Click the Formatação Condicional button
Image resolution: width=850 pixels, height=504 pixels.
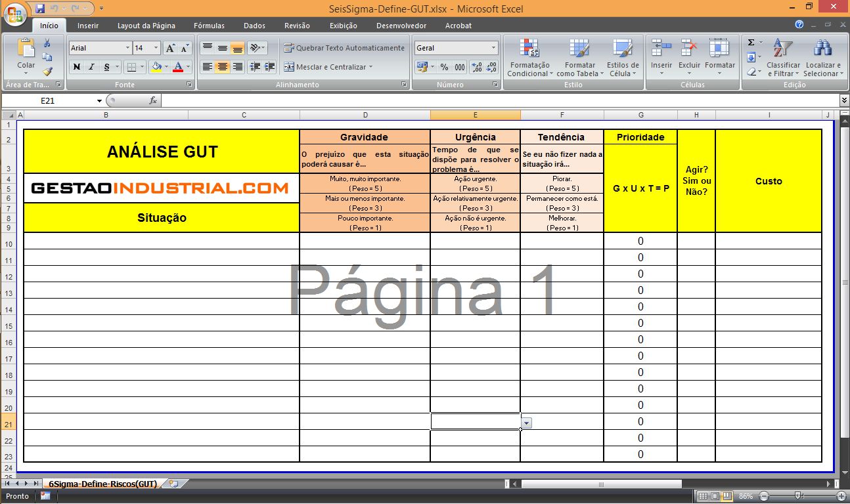pos(529,58)
